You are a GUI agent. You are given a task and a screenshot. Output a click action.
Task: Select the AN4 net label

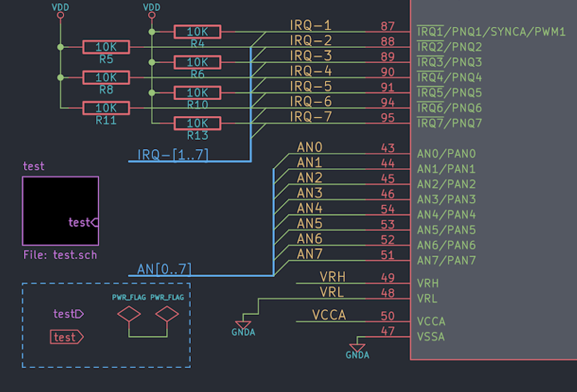(309, 209)
